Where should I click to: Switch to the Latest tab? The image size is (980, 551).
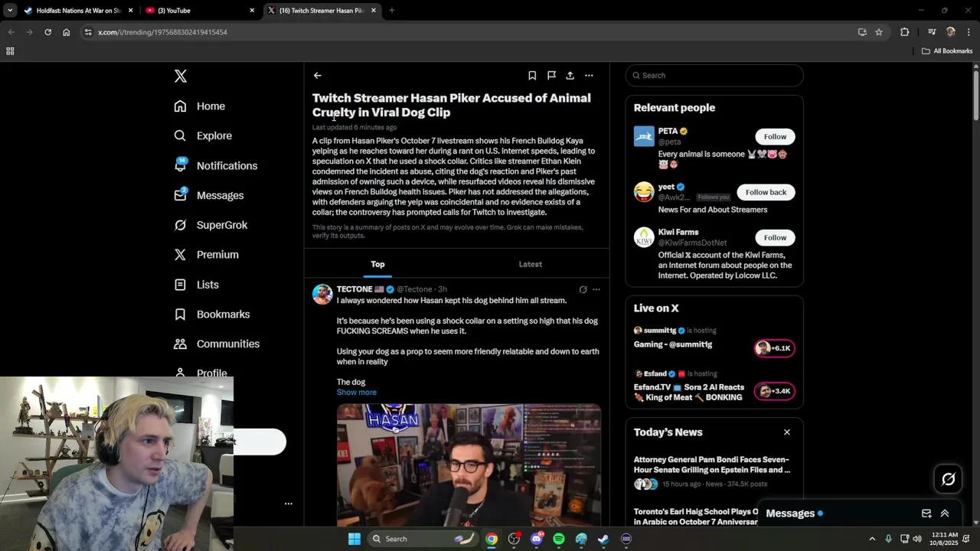tap(530, 264)
